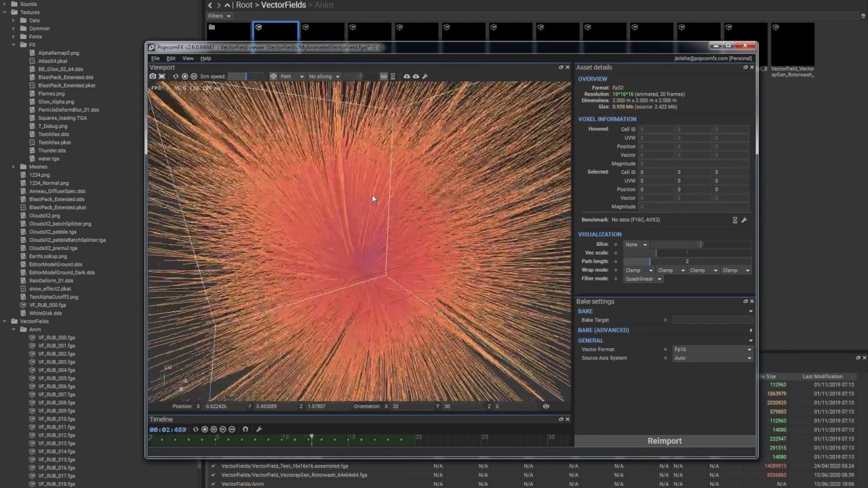Open Timeline settings wrench icon
The image size is (868, 488).
click(258, 429)
